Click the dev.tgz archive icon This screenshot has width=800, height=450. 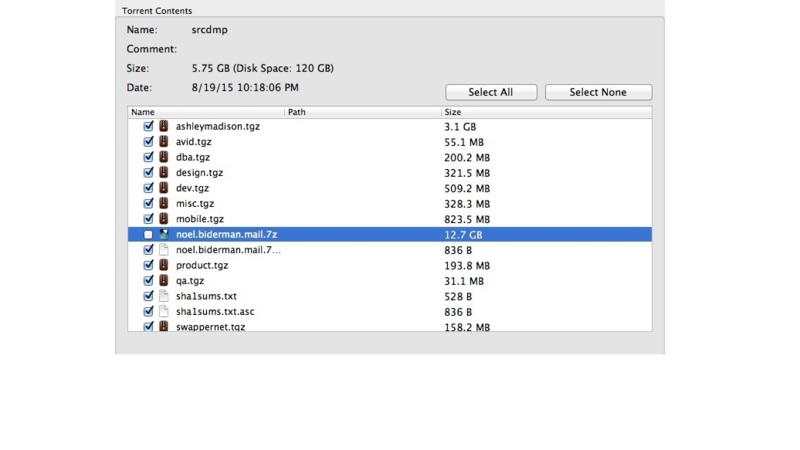coord(164,188)
